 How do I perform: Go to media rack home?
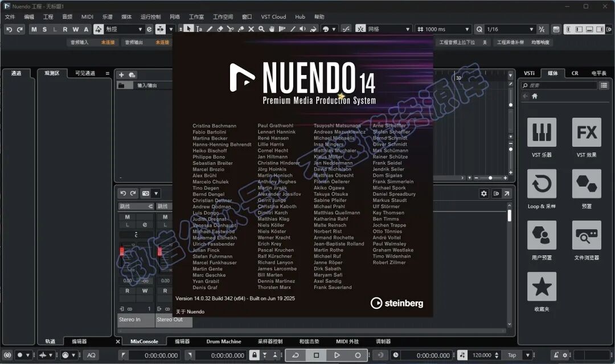pyautogui.click(x=535, y=96)
